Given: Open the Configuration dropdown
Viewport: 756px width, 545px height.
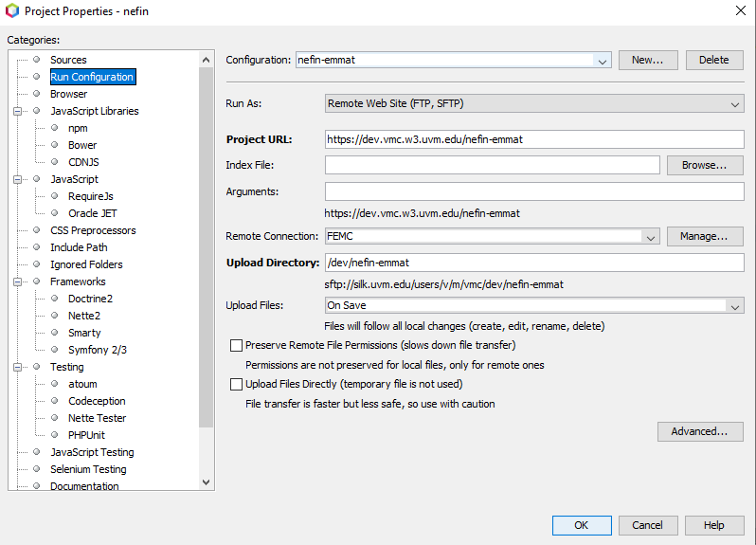Looking at the screenshot, I should click(x=603, y=60).
